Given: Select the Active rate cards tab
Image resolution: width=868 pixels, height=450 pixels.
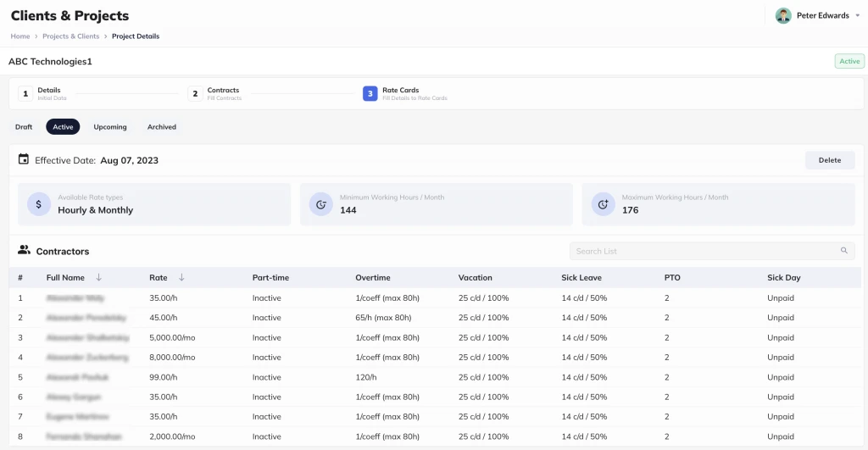Looking at the screenshot, I should click(63, 127).
